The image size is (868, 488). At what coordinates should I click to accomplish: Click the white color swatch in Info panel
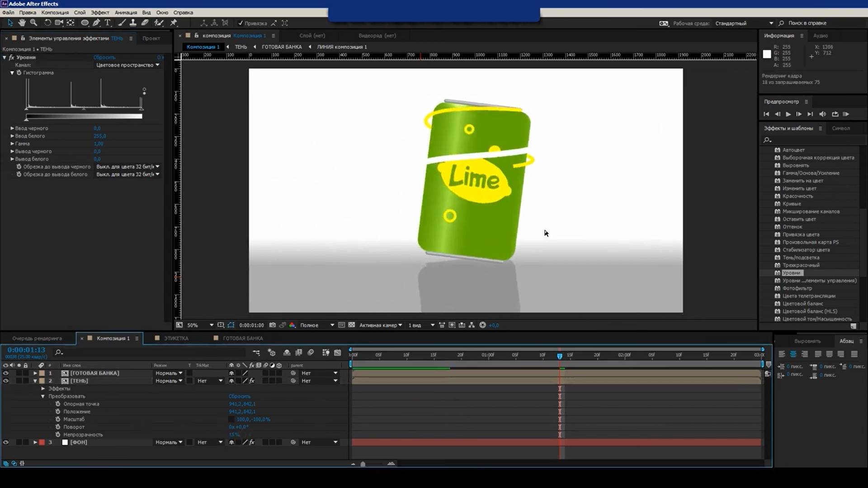767,54
